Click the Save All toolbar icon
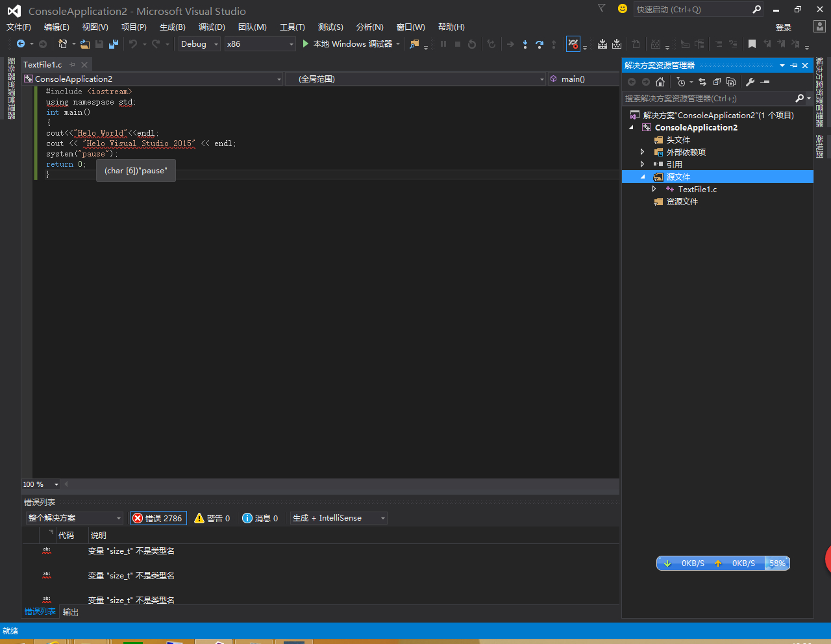 [114, 44]
